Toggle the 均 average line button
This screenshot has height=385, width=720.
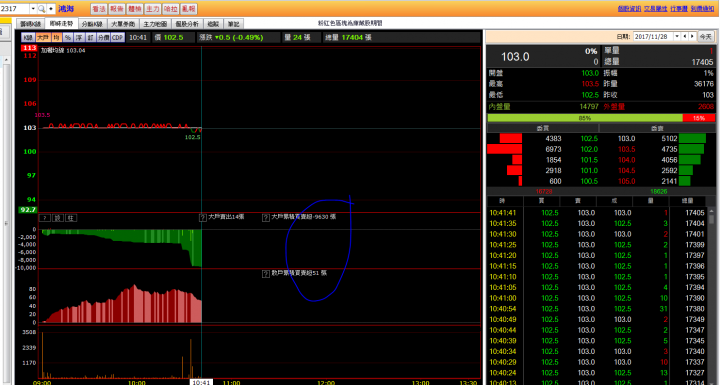[56, 38]
